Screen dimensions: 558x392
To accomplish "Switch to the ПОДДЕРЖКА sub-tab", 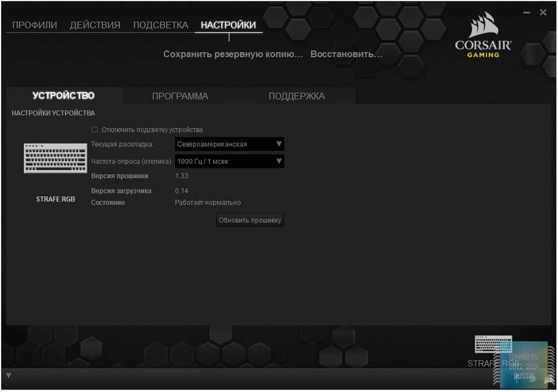I will (296, 96).
